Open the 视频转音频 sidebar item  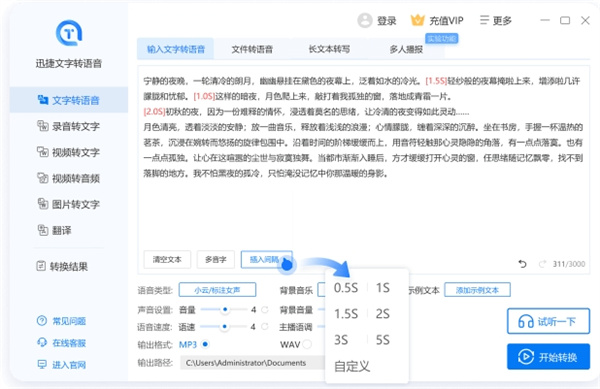tap(69, 178)
